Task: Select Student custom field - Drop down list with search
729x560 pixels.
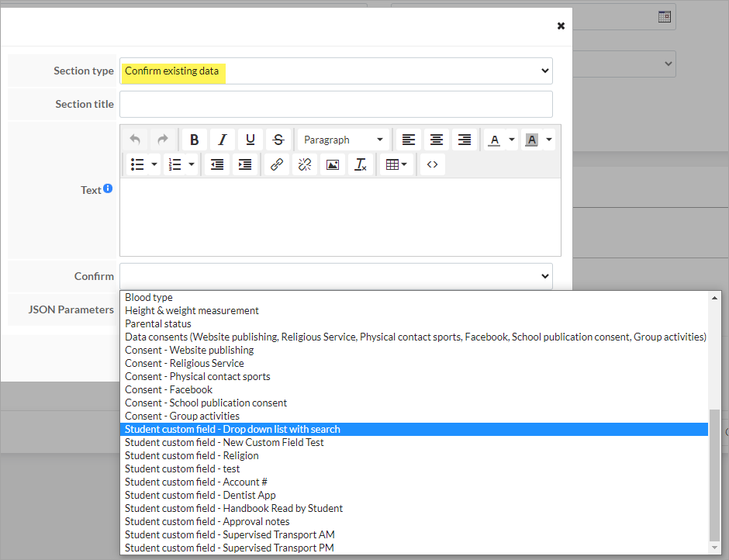Action: 414,429
